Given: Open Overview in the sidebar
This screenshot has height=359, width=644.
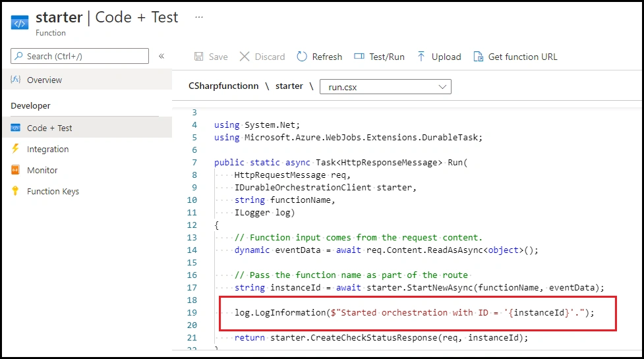Looking at the screenshot, I should tap(87, 80).
